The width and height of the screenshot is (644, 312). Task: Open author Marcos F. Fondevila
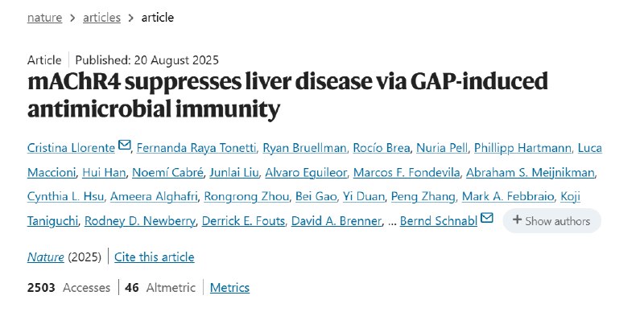(x=407, y=172)
